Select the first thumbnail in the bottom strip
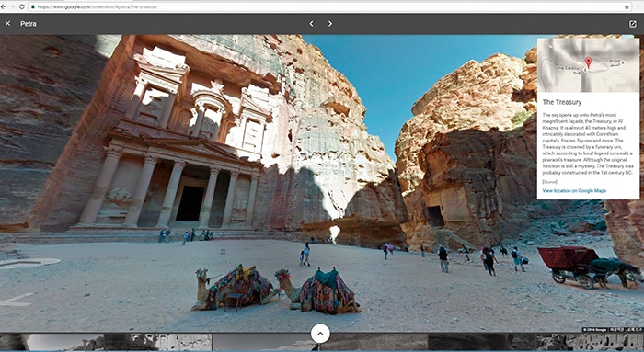 pos(52,342)
